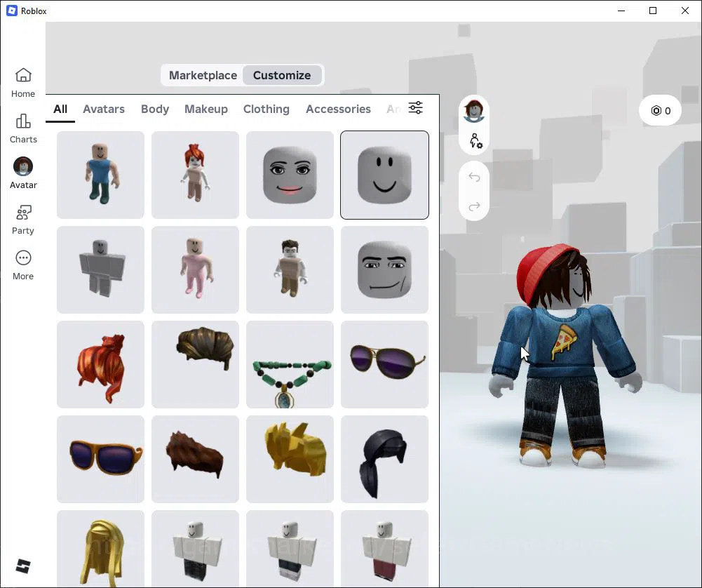
Task: Select the Avatar sidebar icon
Action: [x=23, y=173]
